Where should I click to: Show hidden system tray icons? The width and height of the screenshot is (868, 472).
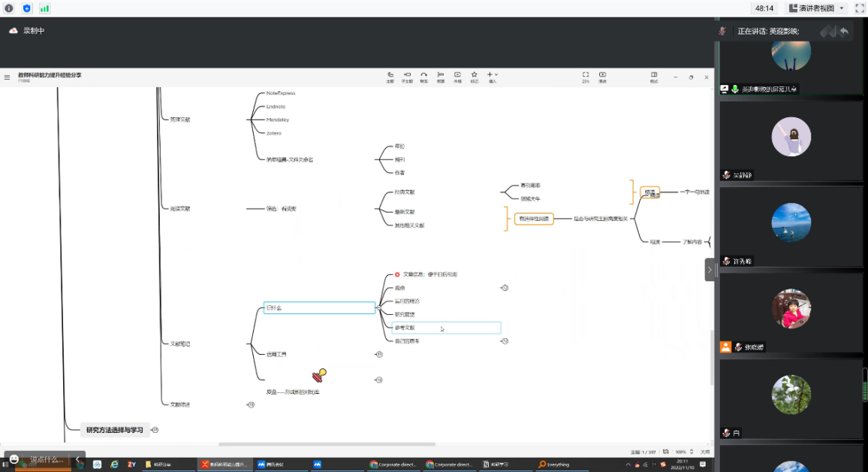point(628,464)
